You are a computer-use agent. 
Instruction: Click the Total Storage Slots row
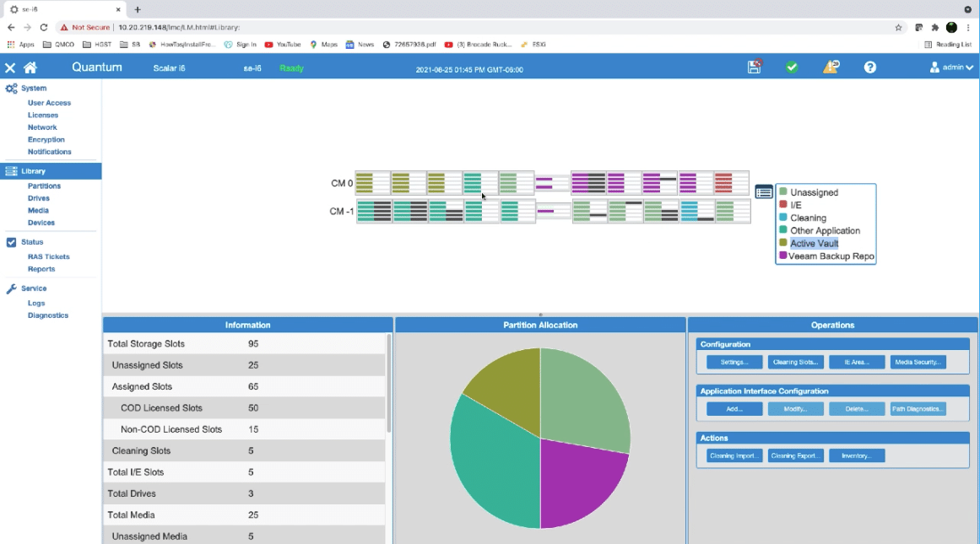[x=245, y=344]
